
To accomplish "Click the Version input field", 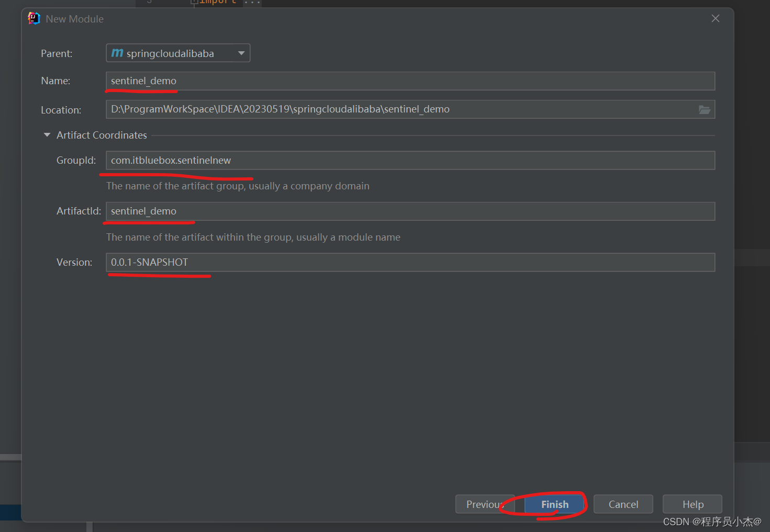I will tap(410, 263).
